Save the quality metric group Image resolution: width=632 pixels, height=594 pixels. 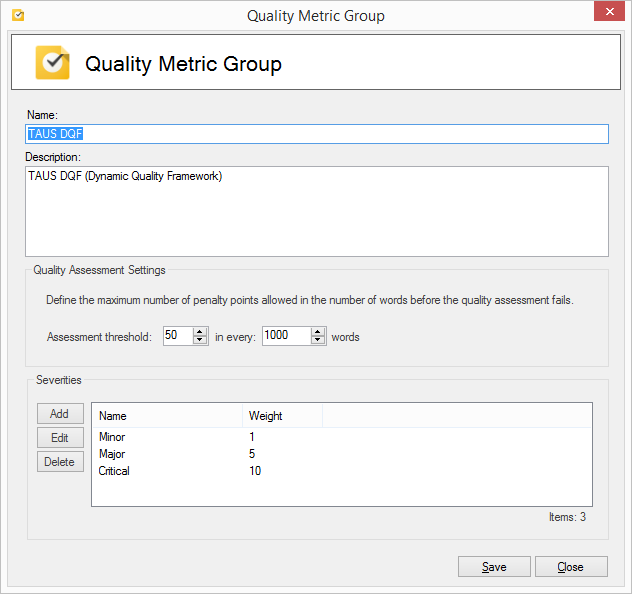click(494, 567)
